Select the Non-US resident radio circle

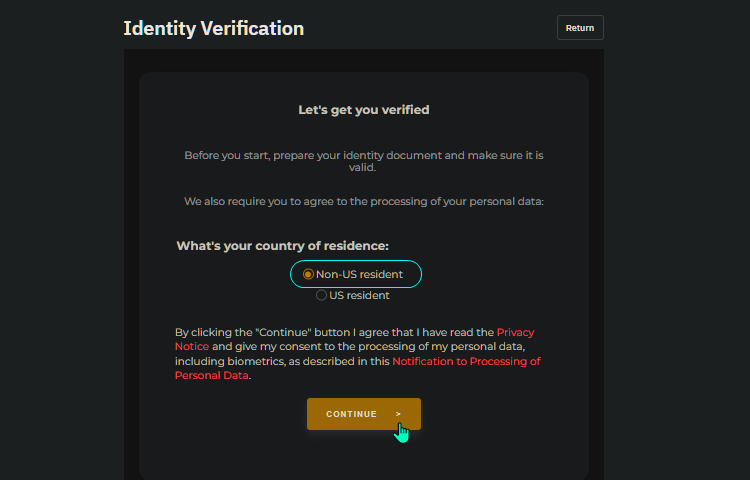(x=308, y=274)
